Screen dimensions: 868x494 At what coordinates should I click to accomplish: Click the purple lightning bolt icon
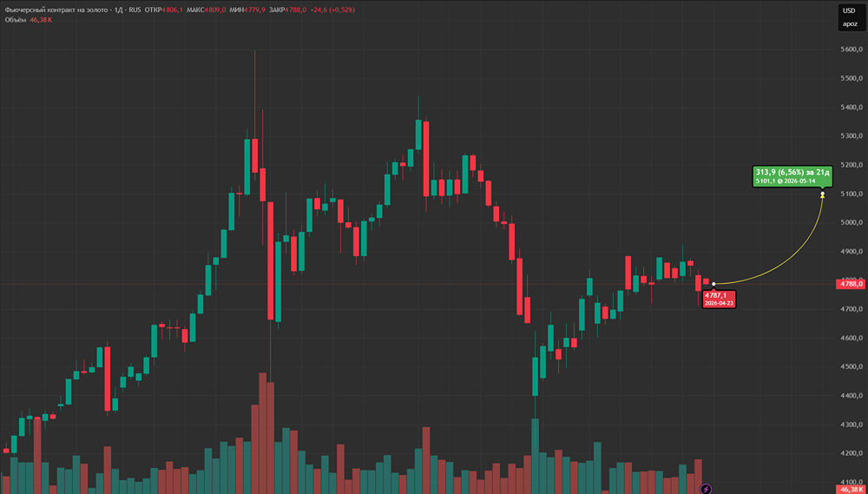[x=706, y=489]
